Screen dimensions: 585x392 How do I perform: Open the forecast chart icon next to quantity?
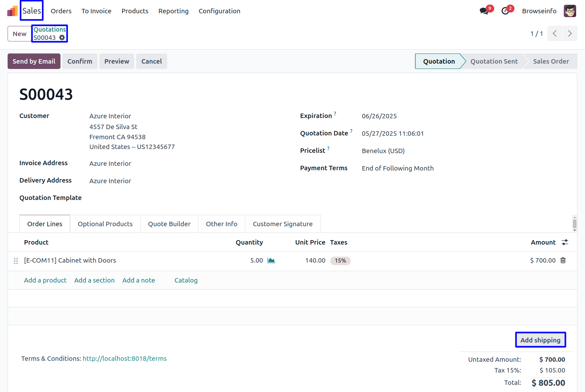(271, 260)
